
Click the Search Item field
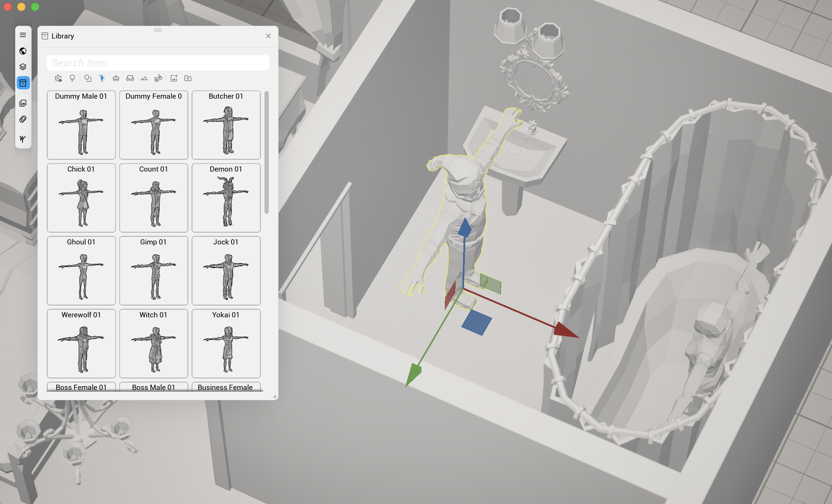[158, 63]
